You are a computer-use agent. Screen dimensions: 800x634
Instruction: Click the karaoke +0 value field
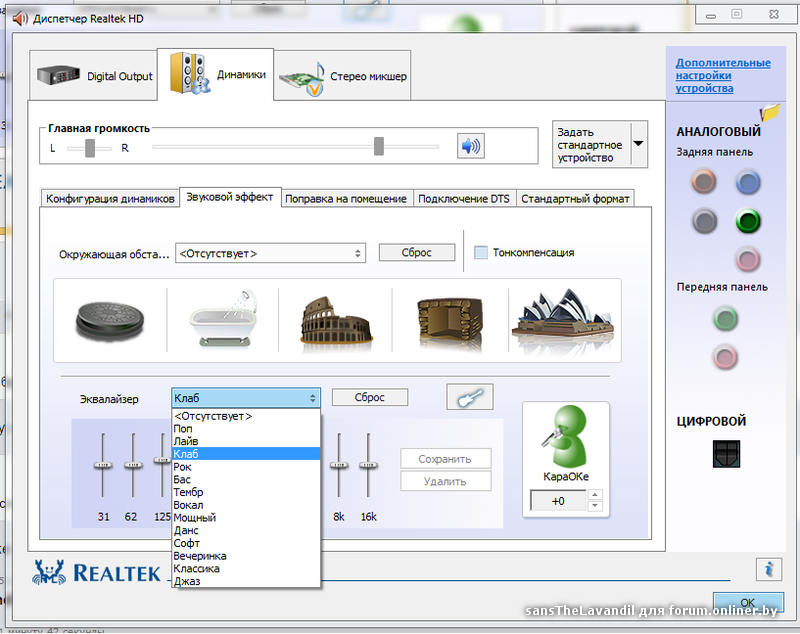[559, 500]
